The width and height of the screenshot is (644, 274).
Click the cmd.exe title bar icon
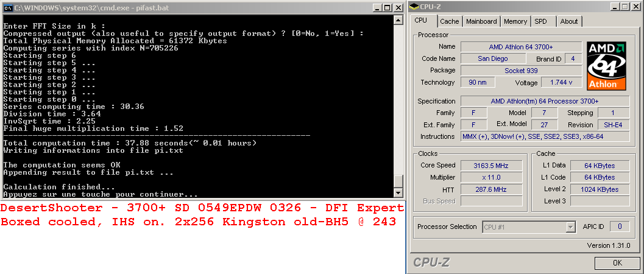8,8
